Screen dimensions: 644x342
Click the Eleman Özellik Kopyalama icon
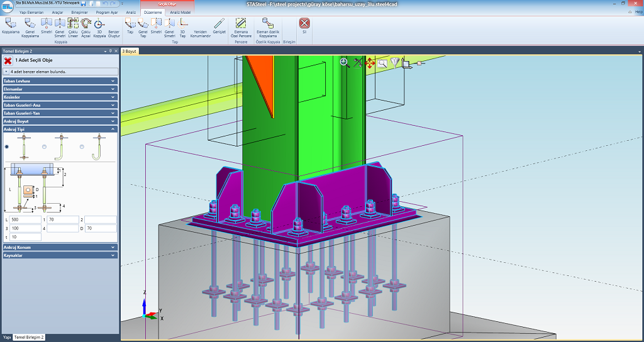click(x=269, y=24)
